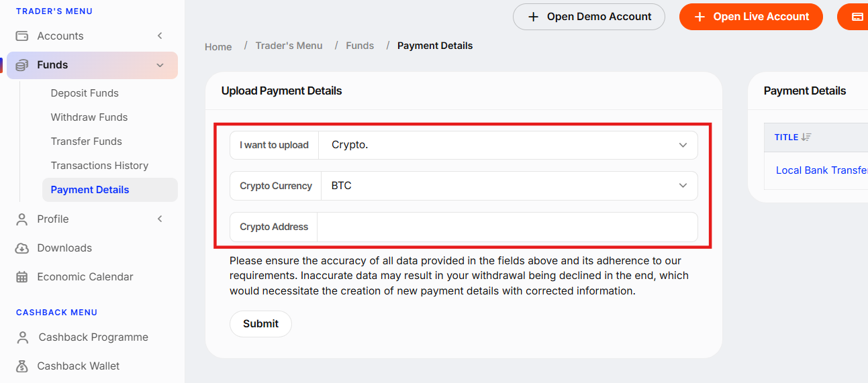Click the Cashback Programme person icon

click(23, 337)
